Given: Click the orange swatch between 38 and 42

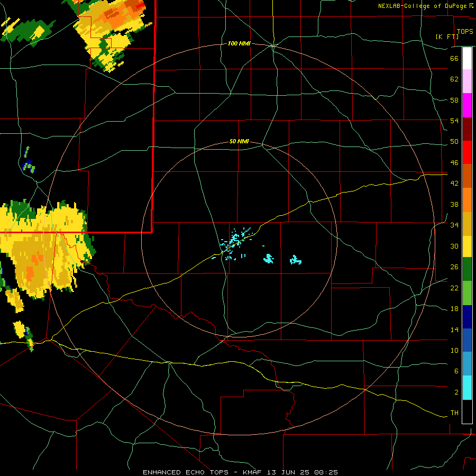Looking at the screenshot, I should click(467, 200).
